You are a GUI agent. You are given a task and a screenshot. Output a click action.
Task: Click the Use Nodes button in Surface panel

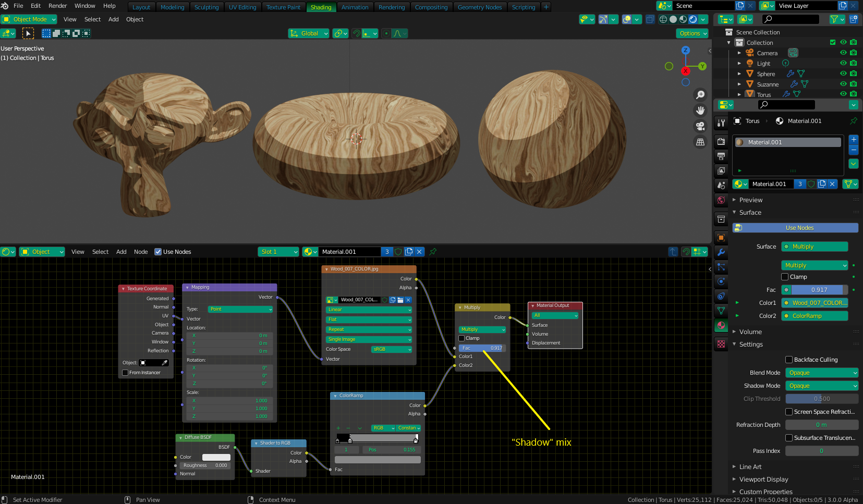coord(795,228)
